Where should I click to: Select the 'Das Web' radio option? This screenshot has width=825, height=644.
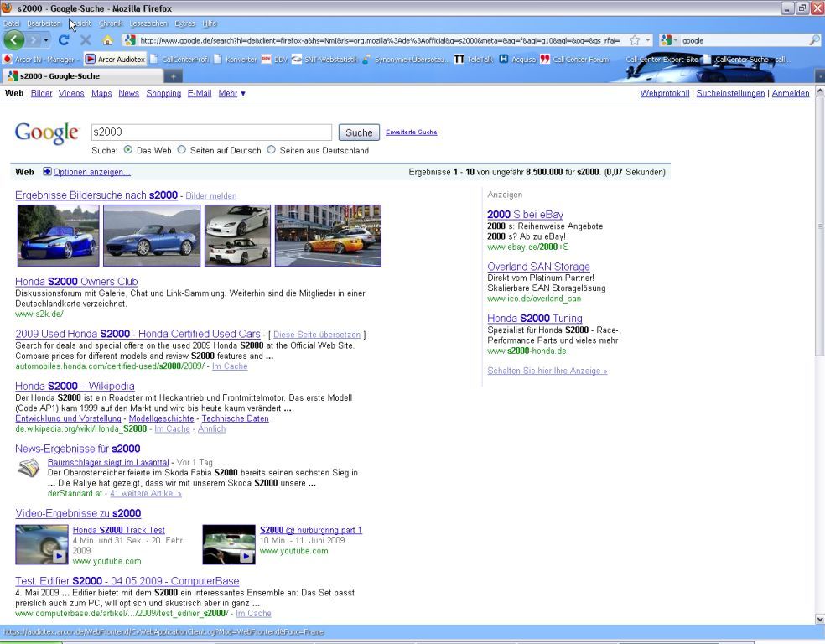[x=128, y=150]
